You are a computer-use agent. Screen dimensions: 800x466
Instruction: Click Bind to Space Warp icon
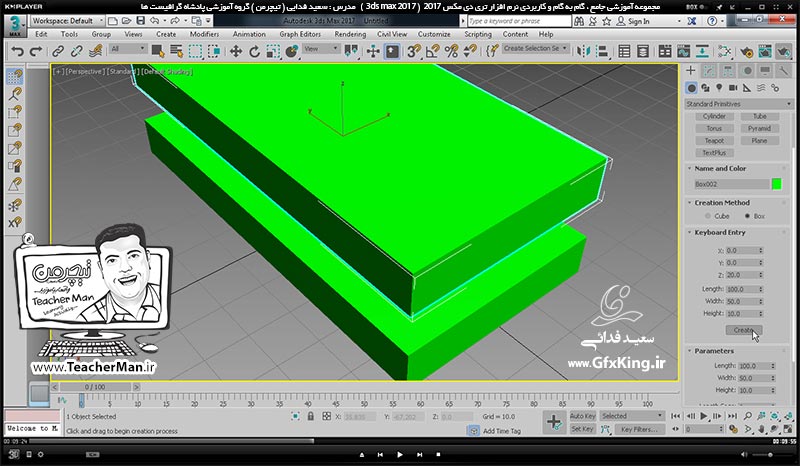(x=95, y=51)
